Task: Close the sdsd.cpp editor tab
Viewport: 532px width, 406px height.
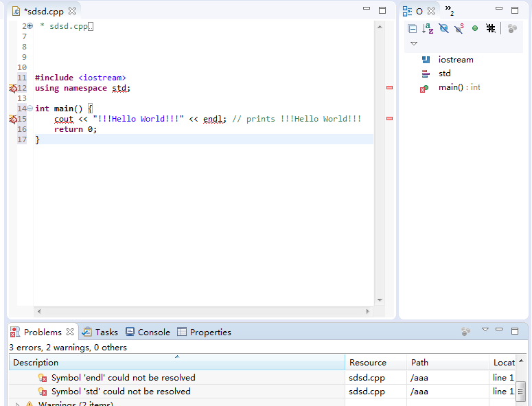Action: point(72,11)
